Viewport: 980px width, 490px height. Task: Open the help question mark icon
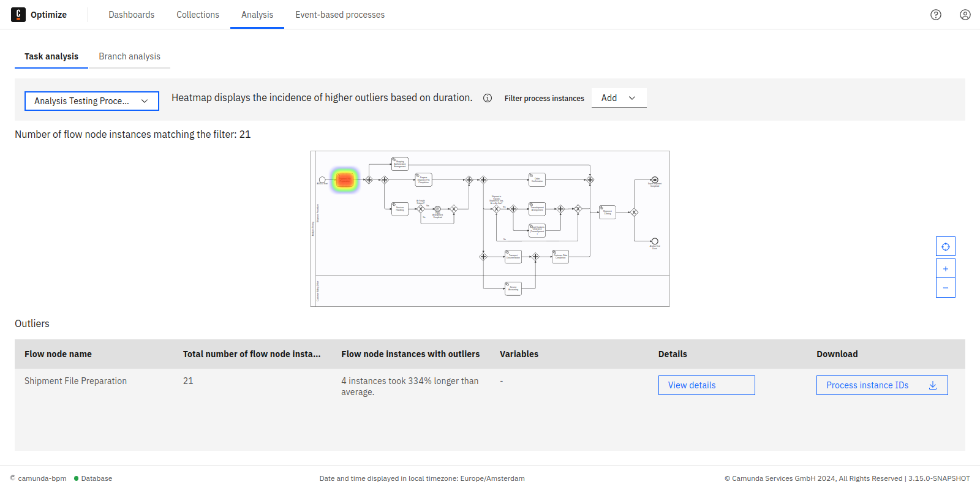click(936, 15)
